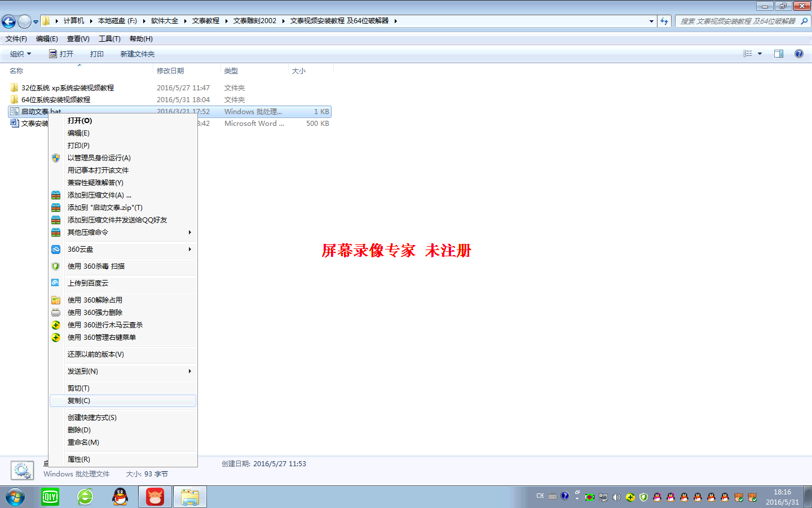Screen dimensions: 812x508
Task: Click the Windows Start button
Action: point(15,497)
